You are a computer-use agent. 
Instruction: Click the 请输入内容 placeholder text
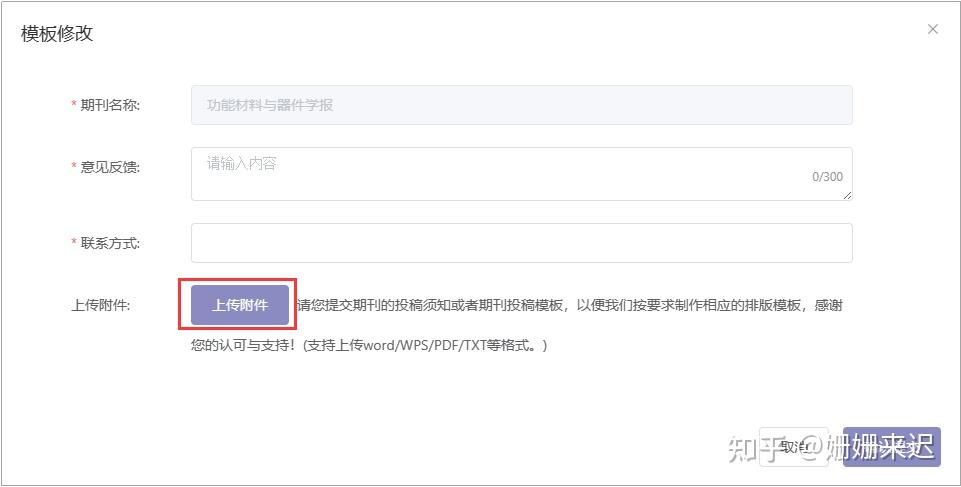click(241, 164)
